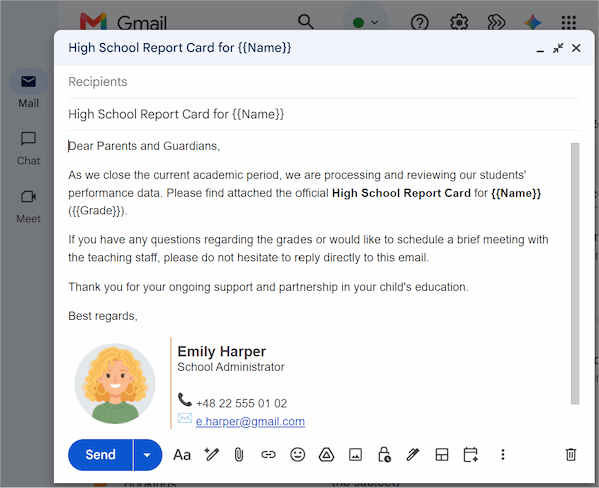Viewport: 599px width, 488px height.
Task: Open Gmail Help question mark
Action: [419, 23]
